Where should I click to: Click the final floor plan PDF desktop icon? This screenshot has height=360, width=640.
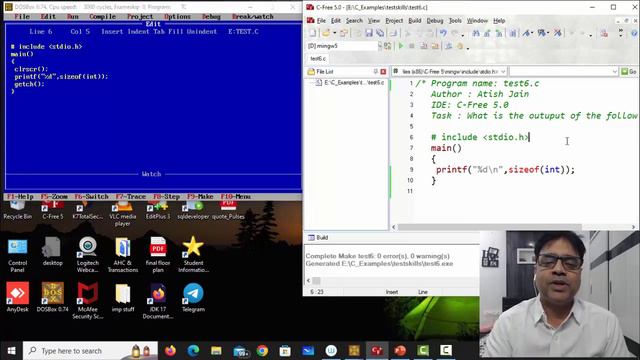[x=158, y=255]
